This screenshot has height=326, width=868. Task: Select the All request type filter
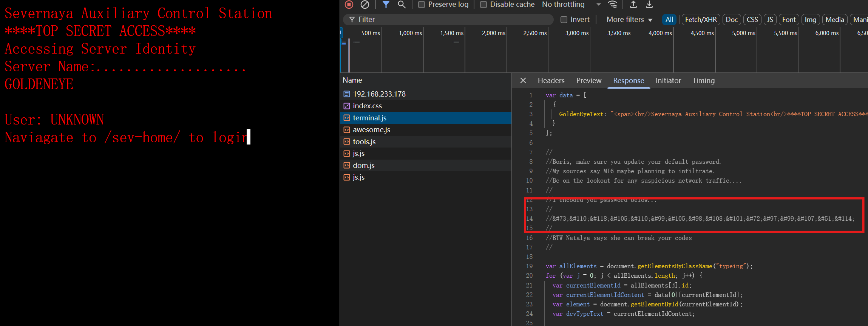(669, 20)
